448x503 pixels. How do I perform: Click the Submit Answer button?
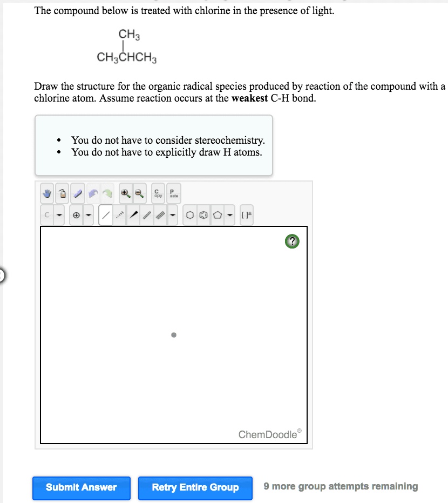tap(81, 487)
